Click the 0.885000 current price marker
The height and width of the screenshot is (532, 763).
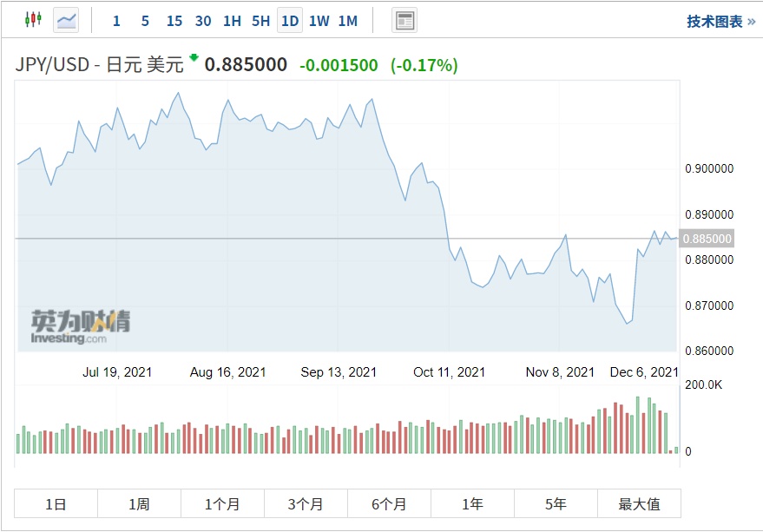pyautogui.click(x=707, y=239)
